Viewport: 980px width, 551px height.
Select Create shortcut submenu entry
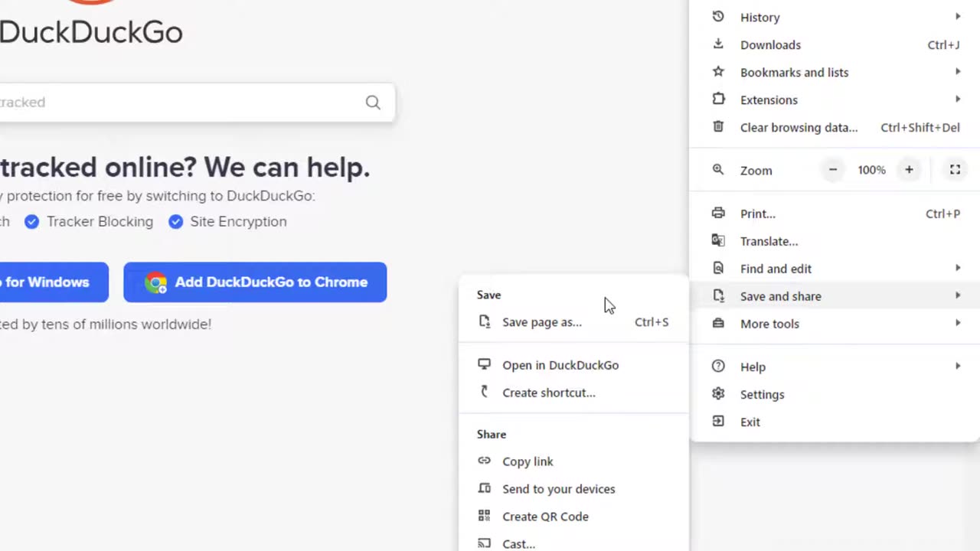(x=573, y=393)
